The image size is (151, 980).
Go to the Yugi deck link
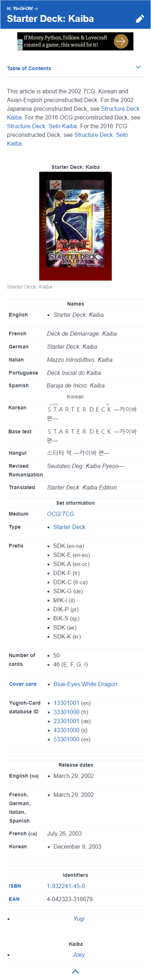click(x=79, y=918)
